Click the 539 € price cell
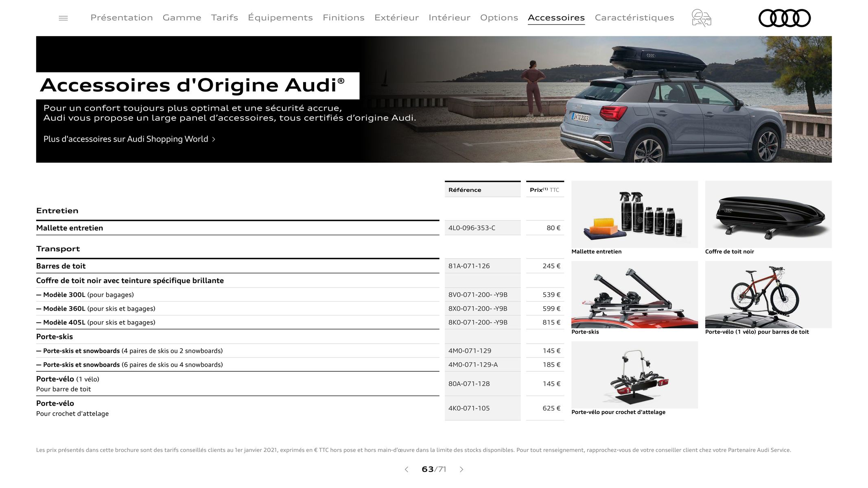Screen dimensions: 868x488 (545, 295)
